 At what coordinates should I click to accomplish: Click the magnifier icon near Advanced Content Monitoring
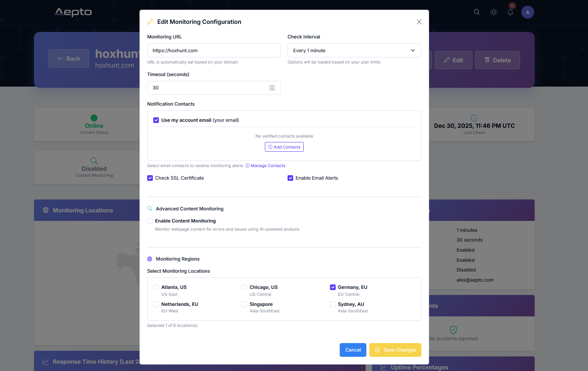point(150,208)
